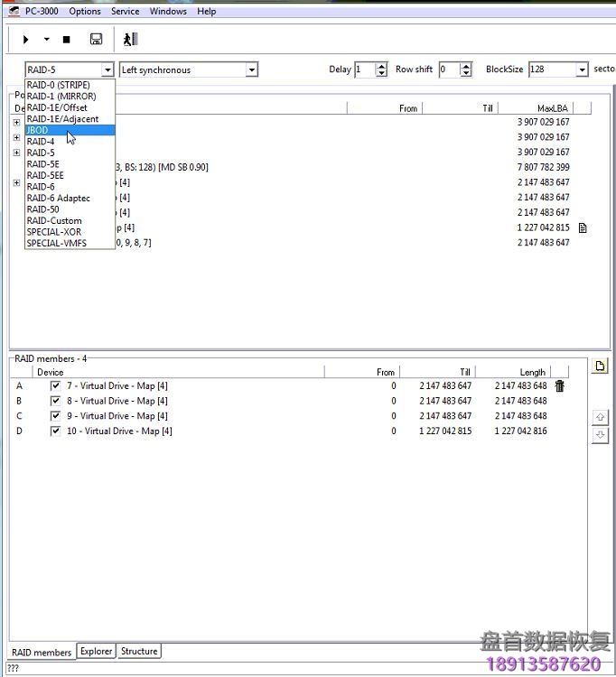616x677 pixels.
Task: Click the Start (play) toolbar button
Action: [25, 40]
